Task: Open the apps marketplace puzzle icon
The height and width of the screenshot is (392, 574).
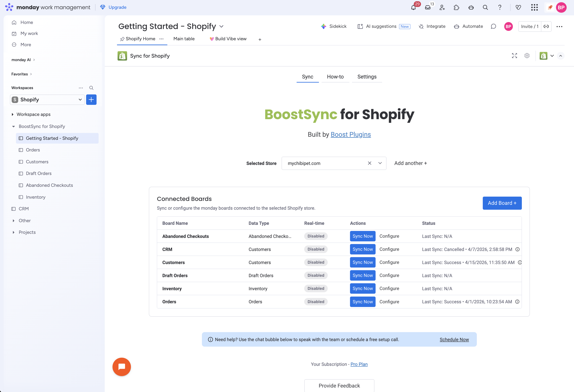Action: click(456, 7)
